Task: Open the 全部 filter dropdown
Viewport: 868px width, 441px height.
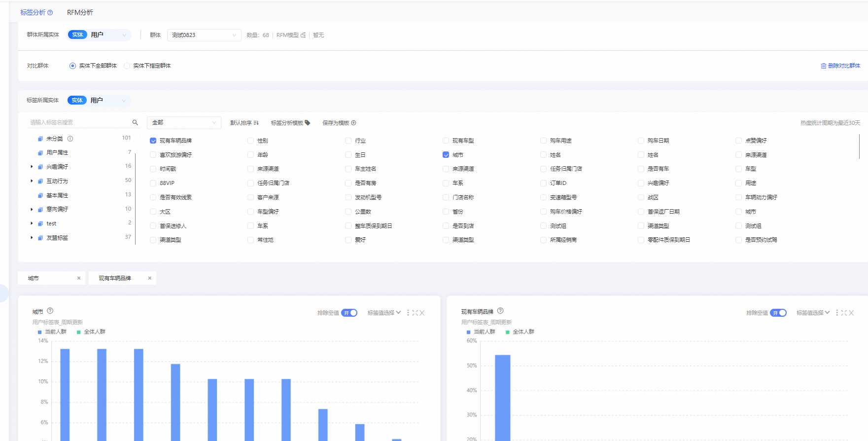Action: [x=184, y=122]
